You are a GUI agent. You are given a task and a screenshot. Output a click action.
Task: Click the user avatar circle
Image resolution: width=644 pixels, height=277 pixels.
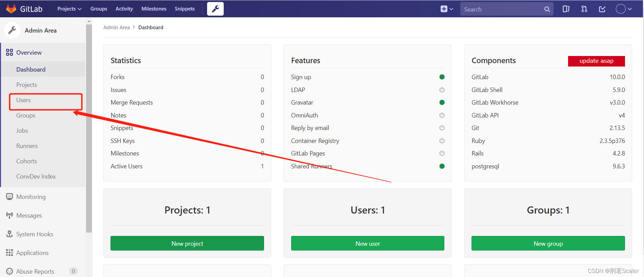tap(621, 9)
